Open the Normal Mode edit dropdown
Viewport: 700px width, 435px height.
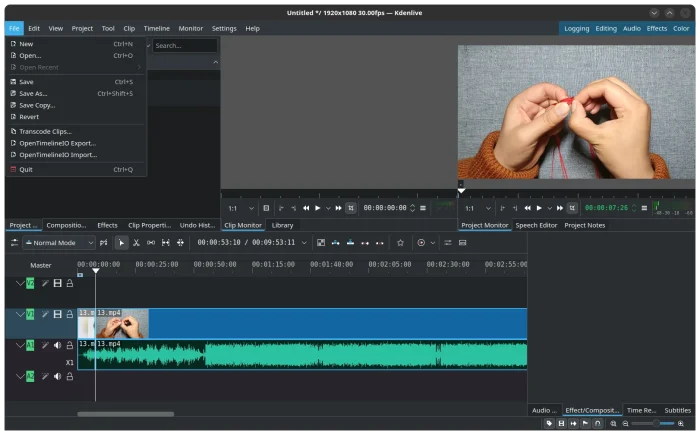click(x=59, y=242)
